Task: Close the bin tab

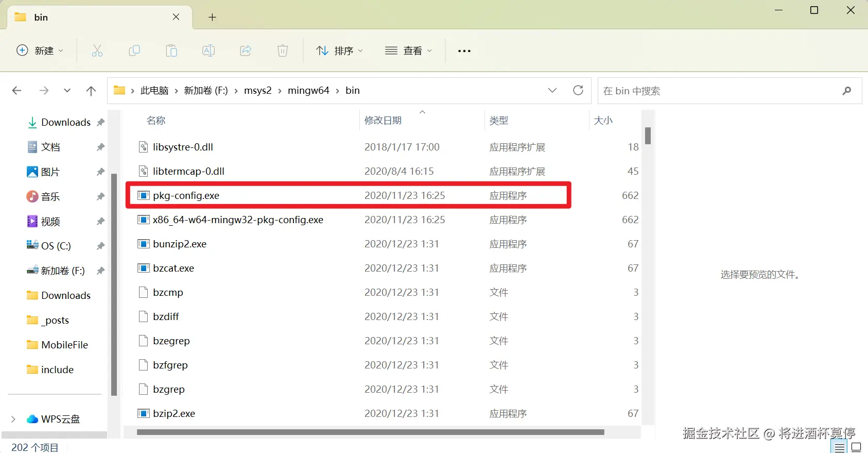Action: click(x=176, y=17)
